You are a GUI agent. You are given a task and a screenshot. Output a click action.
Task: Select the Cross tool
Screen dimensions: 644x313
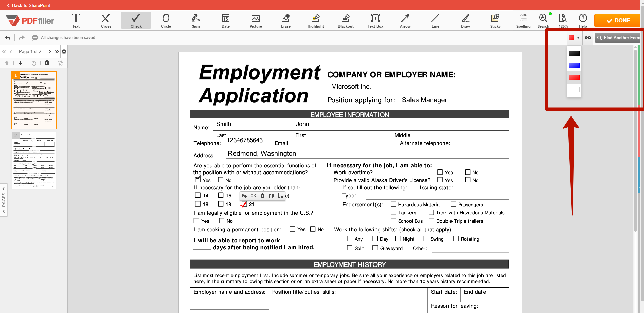pos(106,21)
